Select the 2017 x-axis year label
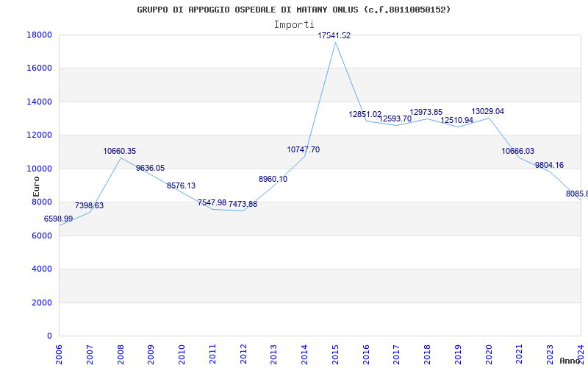Screen dimensions: 588x368 coord(397,355)
